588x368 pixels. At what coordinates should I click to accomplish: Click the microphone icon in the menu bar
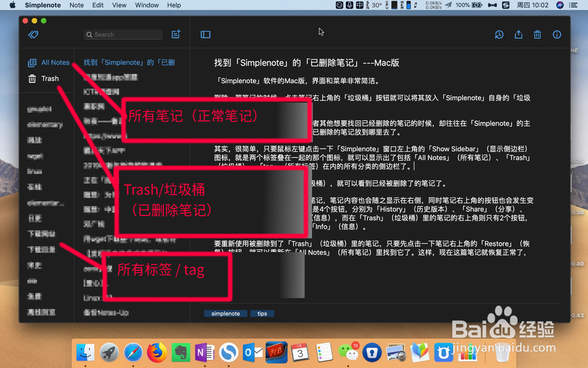(349, 5)
